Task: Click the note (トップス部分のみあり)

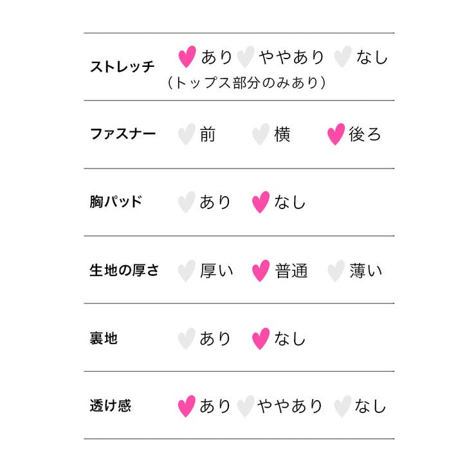Action: [x=246, y=82]
